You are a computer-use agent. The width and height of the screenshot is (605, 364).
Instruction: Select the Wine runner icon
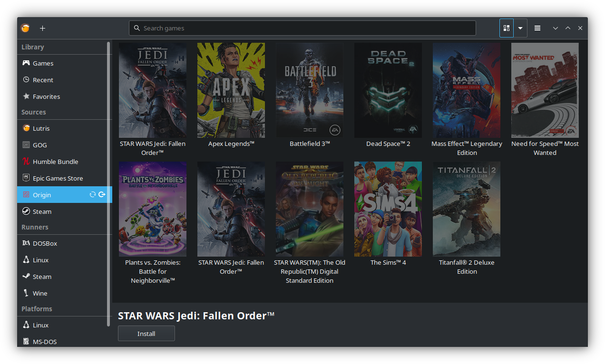click(x=26, y=293)
